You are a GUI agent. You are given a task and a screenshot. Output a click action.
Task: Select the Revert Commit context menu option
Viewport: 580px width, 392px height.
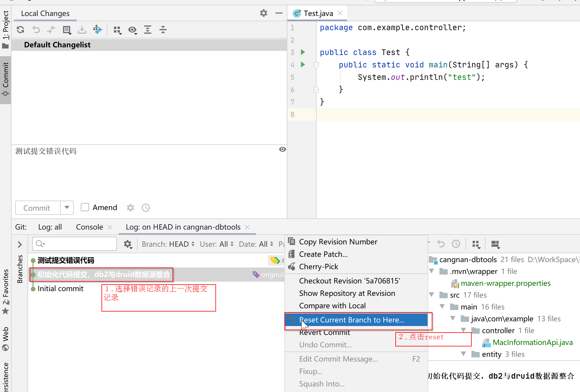325,332
